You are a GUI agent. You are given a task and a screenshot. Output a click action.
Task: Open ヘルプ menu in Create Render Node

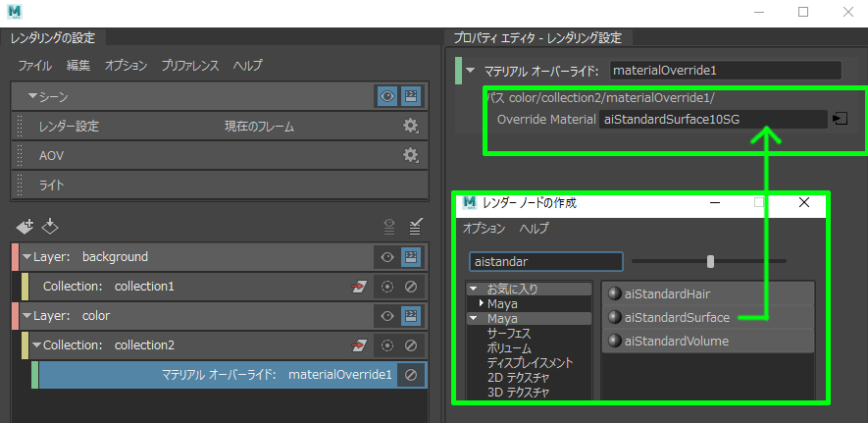click(x=534, y=228)
